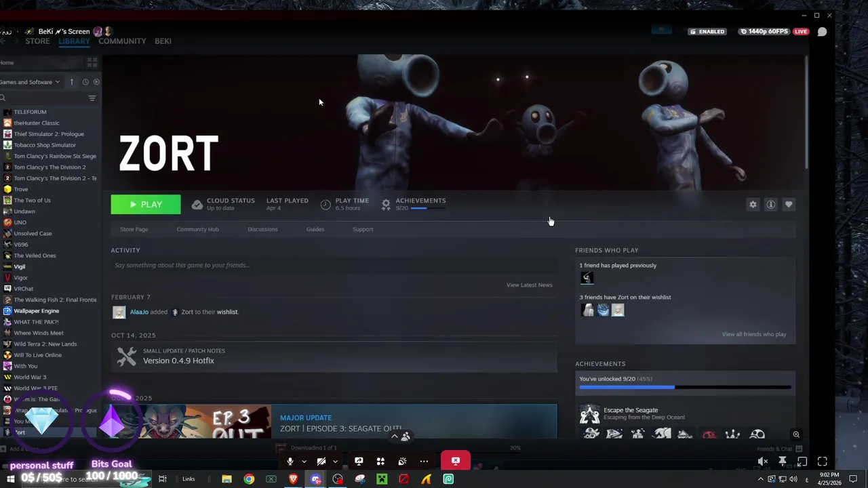This screenshot has width=868, height=488.
Task: Open the Windows Start button
Action: [x=10, y=479]
